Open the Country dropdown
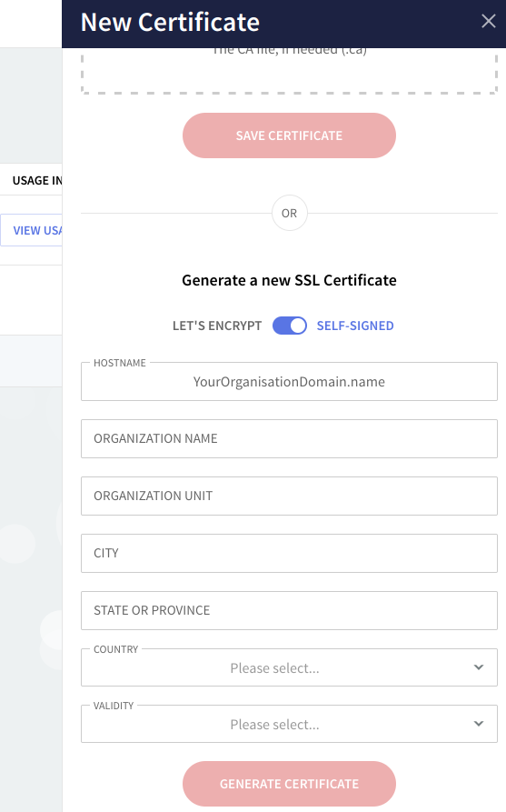Viewport: 506px width, 812px height. [x=289, y=667]
